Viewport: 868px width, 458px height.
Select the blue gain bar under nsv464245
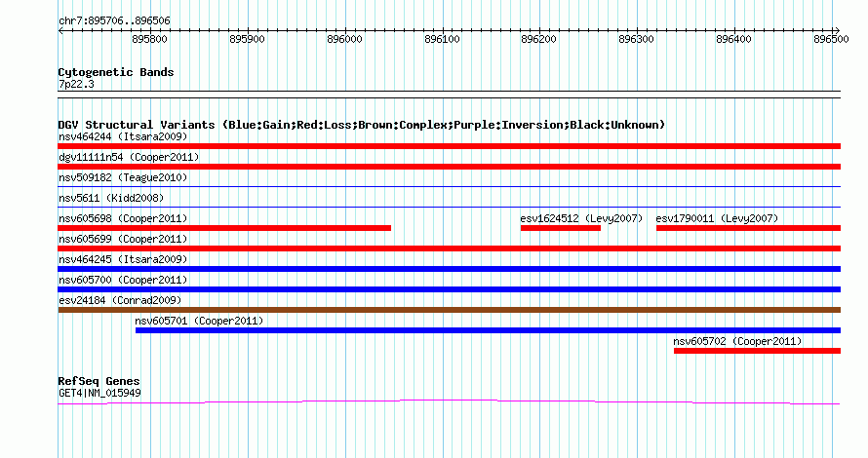pyautogui.click(x=449, y=269)
